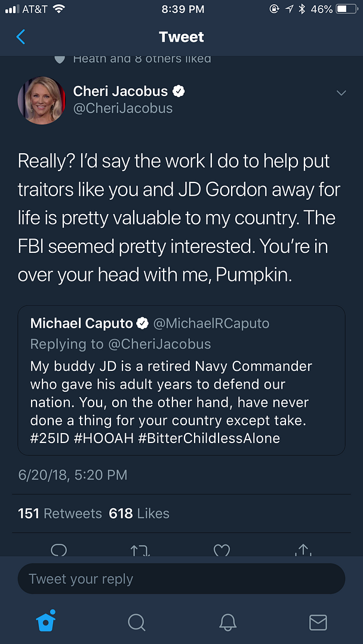This screenshot has height=644, width=363.
Task: Tap the #25ID hashtag
Action: click(x=51, y=438)
